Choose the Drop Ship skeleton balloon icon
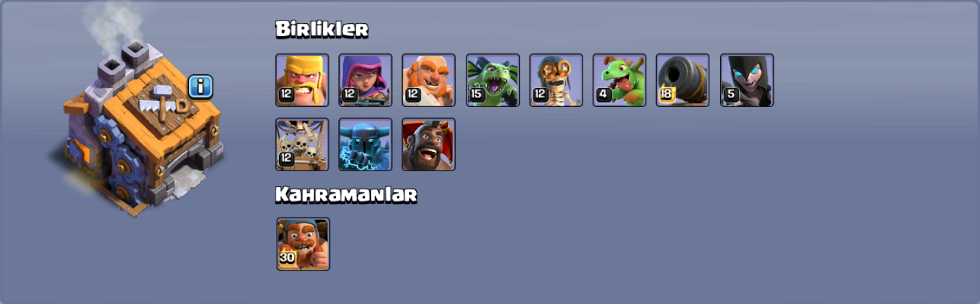The height and width of the screenshot is (304, 980). (x=302, y=145)
